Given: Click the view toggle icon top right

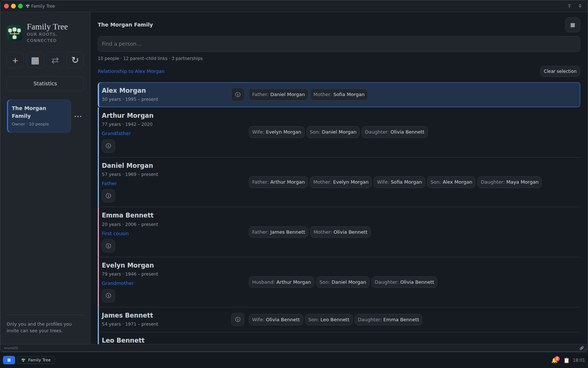Looking at the screenshot, I should pos(573,25).
